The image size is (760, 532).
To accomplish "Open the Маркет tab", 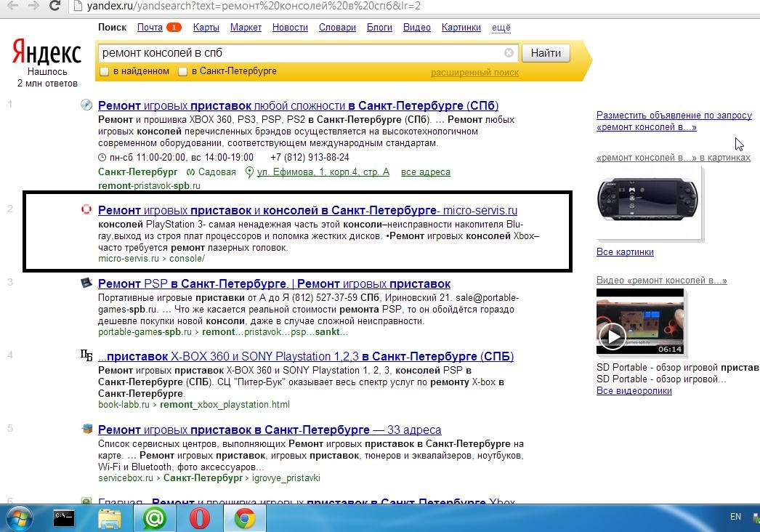I will click(x=246, y=28).
